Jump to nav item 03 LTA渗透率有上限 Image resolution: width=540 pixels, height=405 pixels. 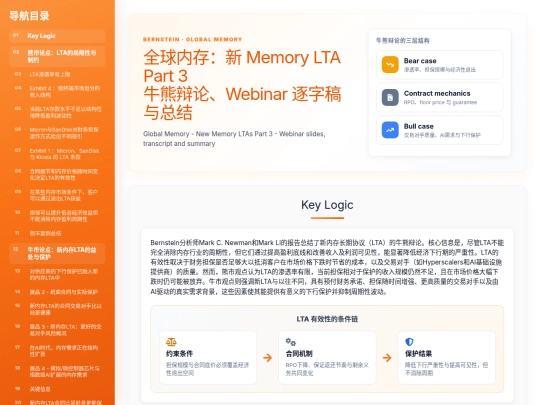tap(57, 74)
